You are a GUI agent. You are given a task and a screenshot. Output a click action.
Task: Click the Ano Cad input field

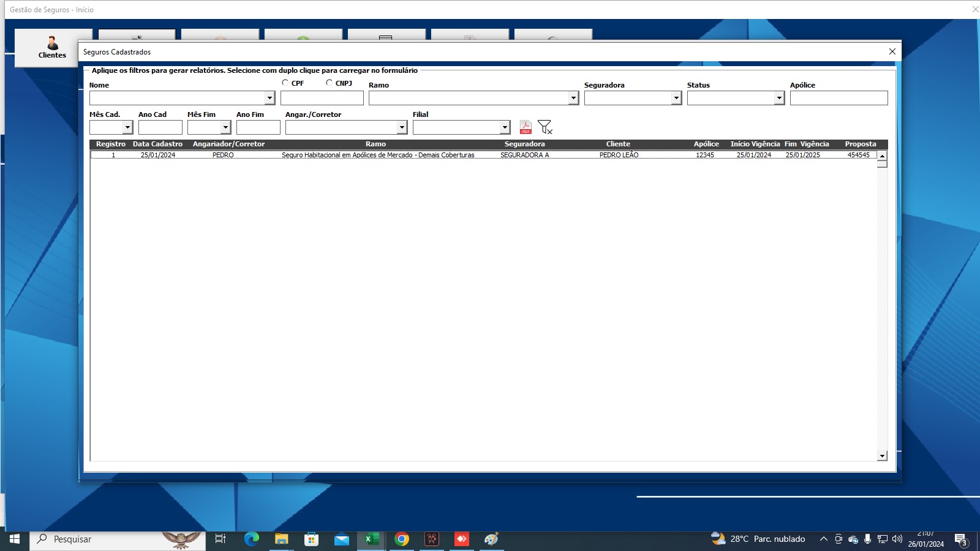[x=160, y=127]
